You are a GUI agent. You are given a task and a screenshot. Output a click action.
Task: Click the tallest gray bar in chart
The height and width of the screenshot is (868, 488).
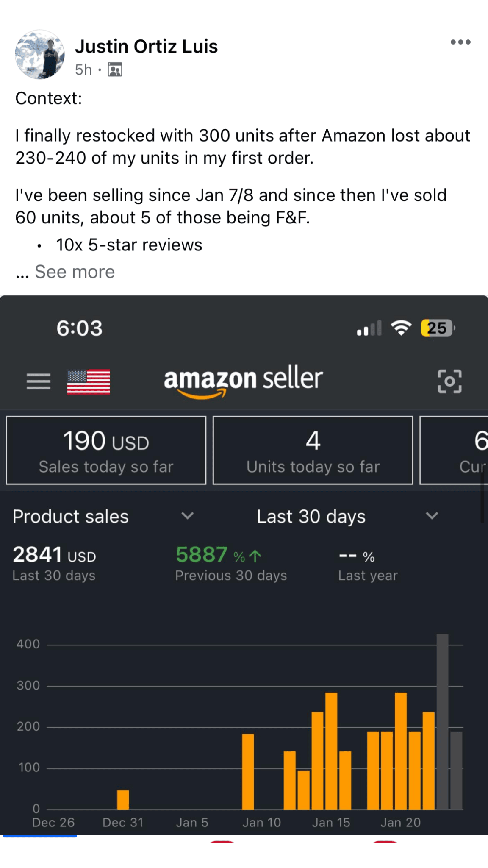coord(442,721)
